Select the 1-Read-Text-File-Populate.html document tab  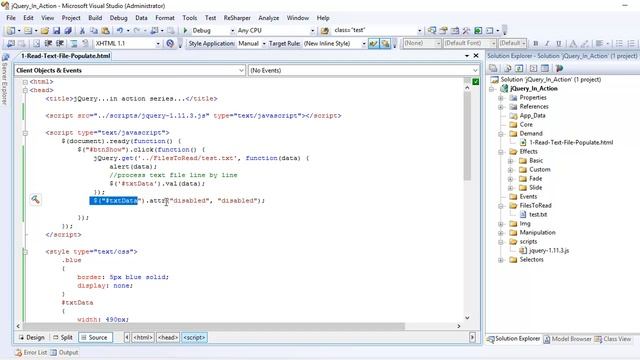pyautogui.click(x=65, y=56)
